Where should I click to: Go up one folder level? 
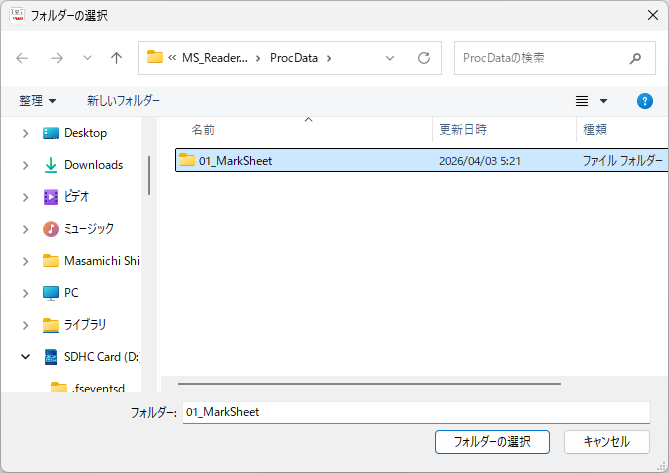[116, 58]
